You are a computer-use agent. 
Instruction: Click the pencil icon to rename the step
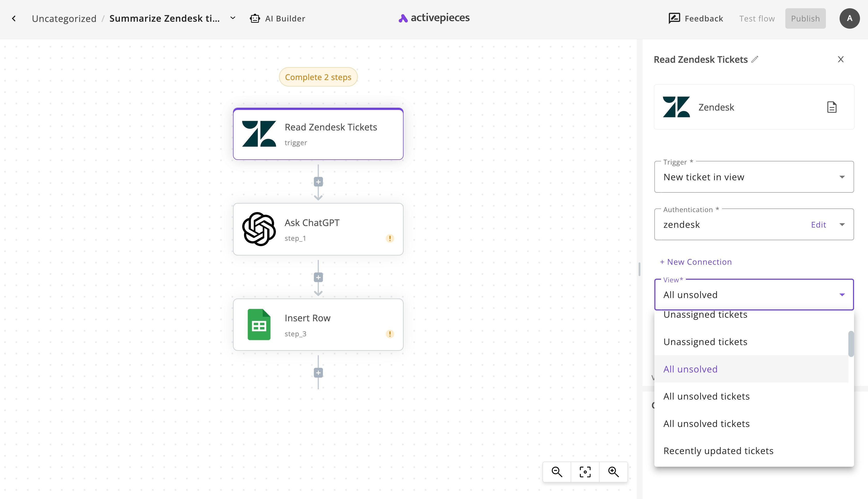[x=755, y=59]
